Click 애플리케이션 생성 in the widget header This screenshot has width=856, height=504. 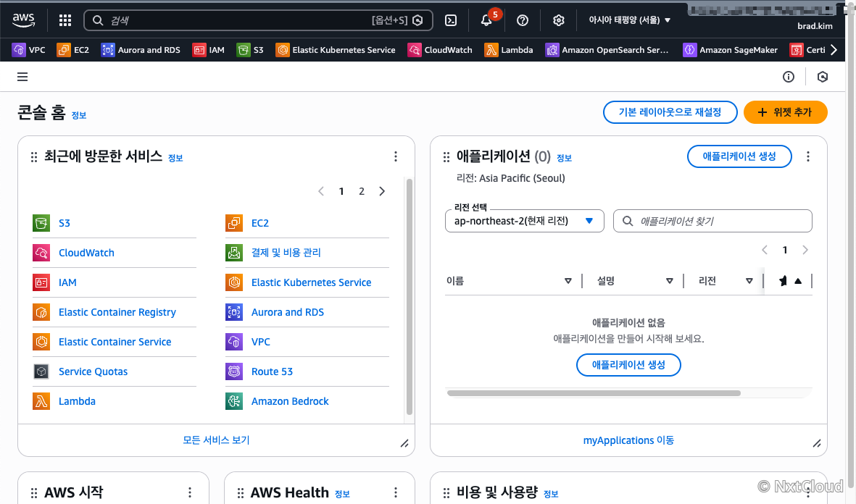pos(739,156)
